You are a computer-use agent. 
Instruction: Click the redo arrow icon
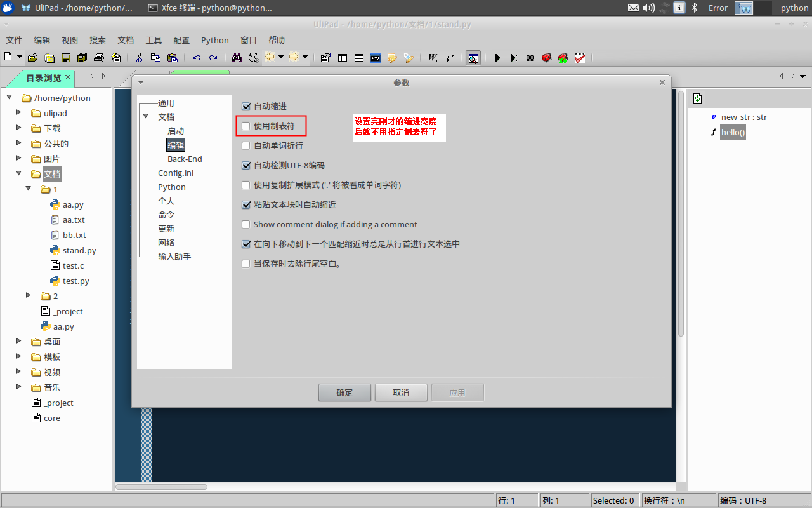[x=213, y=58]
